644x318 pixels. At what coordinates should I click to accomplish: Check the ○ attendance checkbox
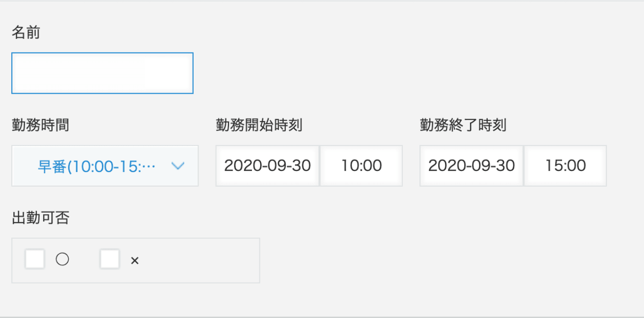pos(35,259)
